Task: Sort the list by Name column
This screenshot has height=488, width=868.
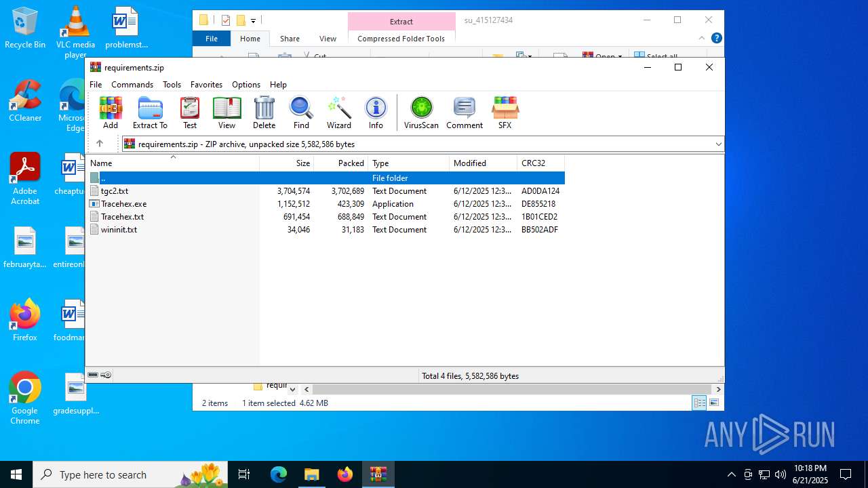Action: pos(173,163)
